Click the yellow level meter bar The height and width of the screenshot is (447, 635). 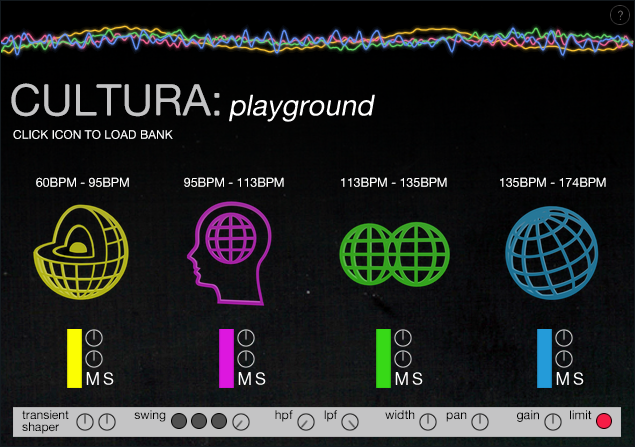[x=73, y=358]
